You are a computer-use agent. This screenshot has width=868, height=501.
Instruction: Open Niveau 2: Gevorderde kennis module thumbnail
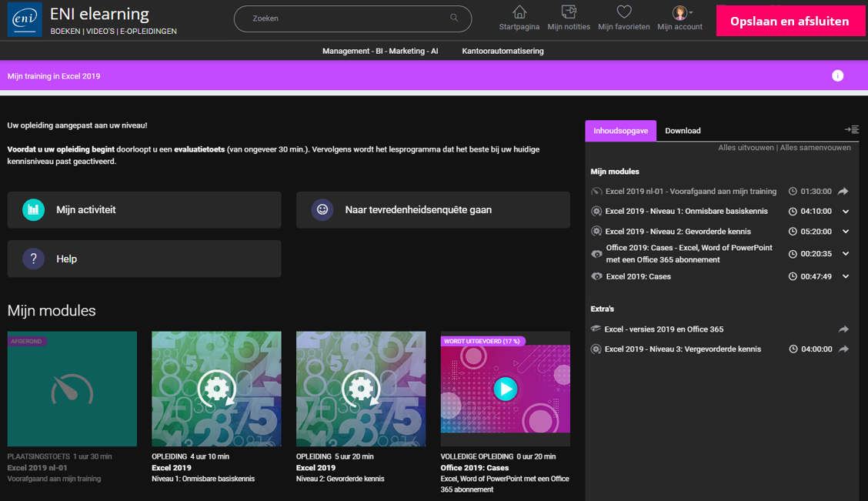pyautogui.click(x=361, y=389)
